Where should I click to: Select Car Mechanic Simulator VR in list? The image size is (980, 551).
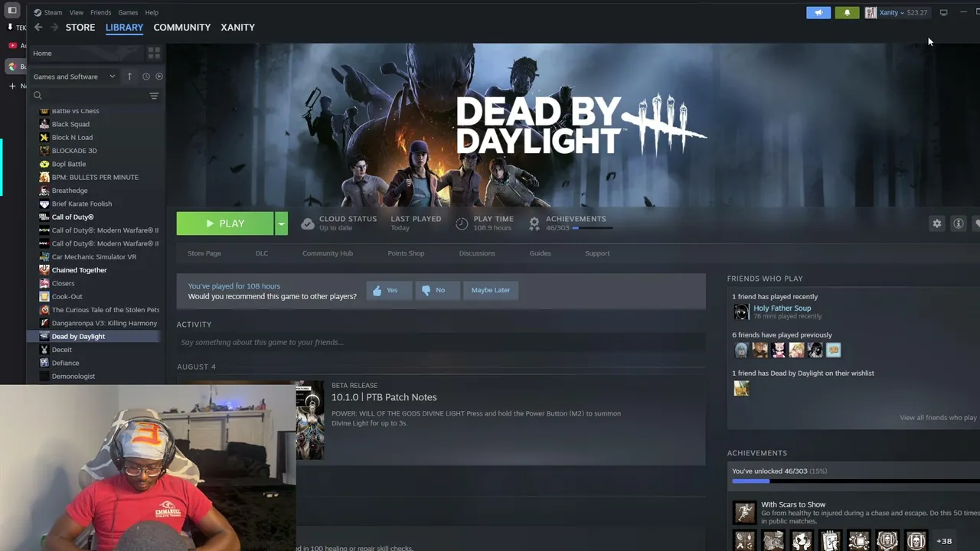[93, 257]
